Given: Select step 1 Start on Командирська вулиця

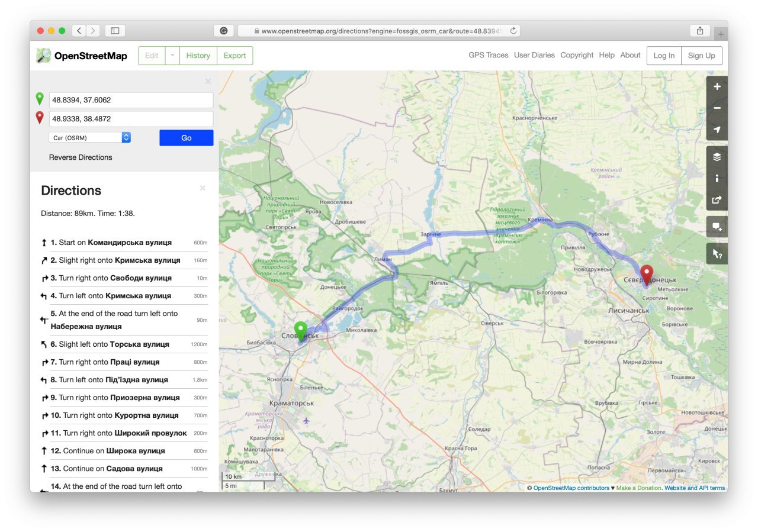Looking at the screenshot, I should pyautogui.click(x=124, y=243).
